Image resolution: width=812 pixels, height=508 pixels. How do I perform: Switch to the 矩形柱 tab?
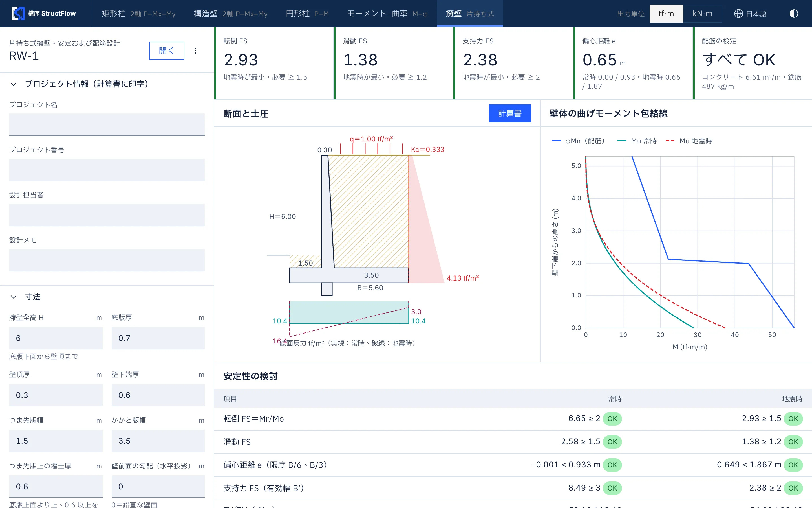[138, 14]
